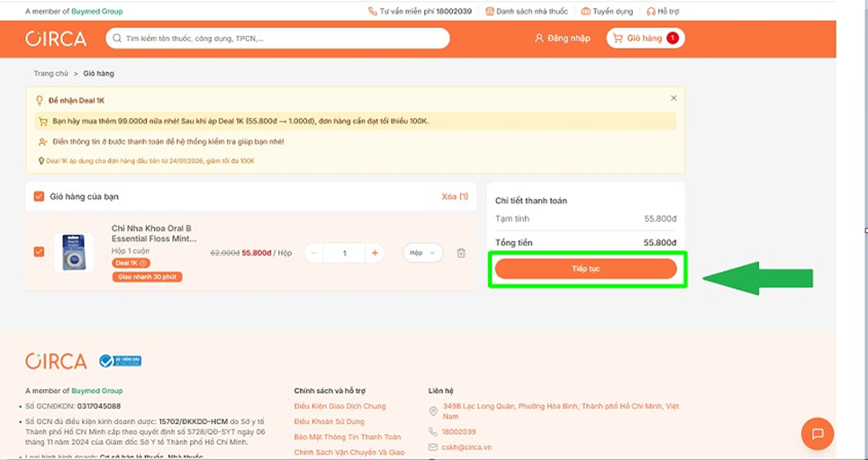868x460 pixels.
Task: Close the Deal 1K notification banner
Action: tap(674, 98)
